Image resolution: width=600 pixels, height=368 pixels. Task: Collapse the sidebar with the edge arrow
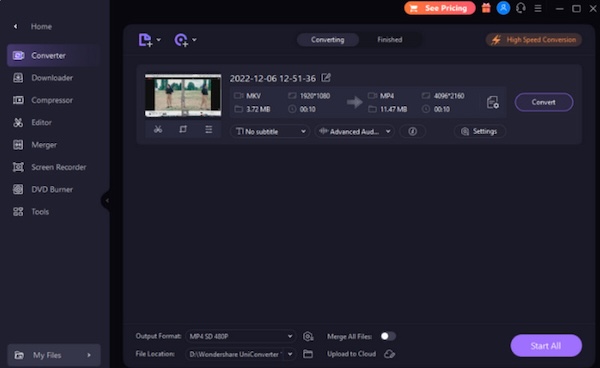tap(106, 200)
